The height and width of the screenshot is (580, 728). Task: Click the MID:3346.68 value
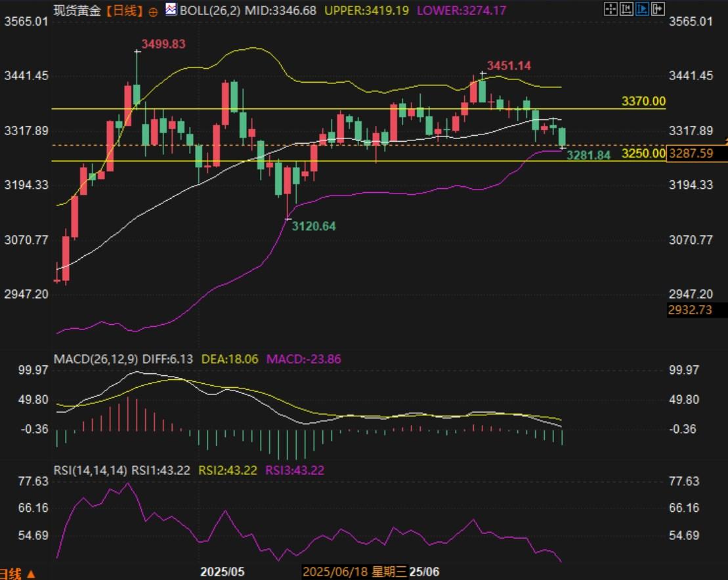click(280, 10)
